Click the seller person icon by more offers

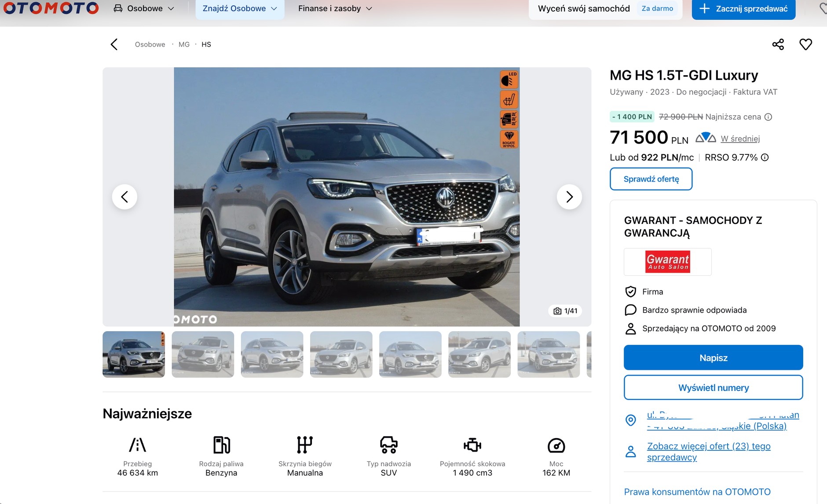tap(631, 452)
